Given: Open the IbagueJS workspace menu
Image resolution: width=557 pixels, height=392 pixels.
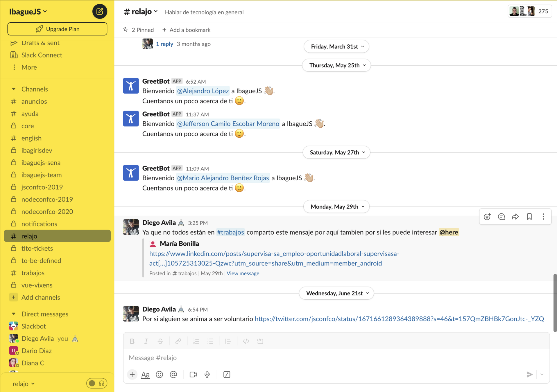Looking at the screenshot, I should point(28,12).
